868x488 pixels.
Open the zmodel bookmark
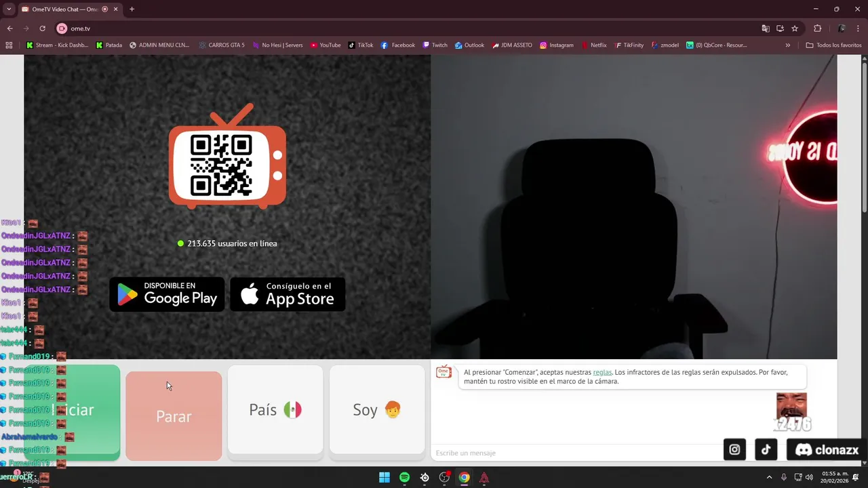pyautogui.click(x=665, y=45)
